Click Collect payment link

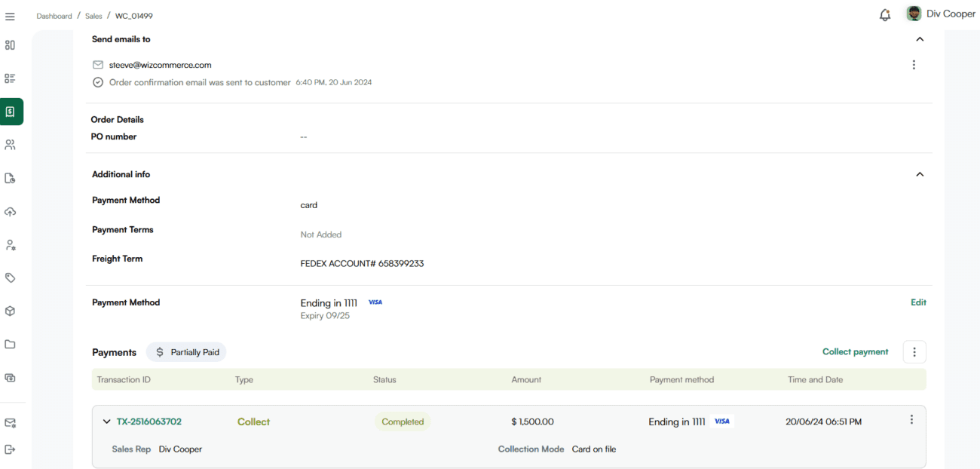tap(855, 352)
